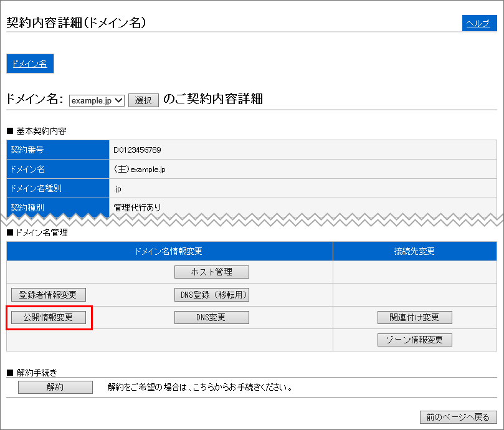
Task: Click the DNS変更 button
Action: [x=211, y=317]
